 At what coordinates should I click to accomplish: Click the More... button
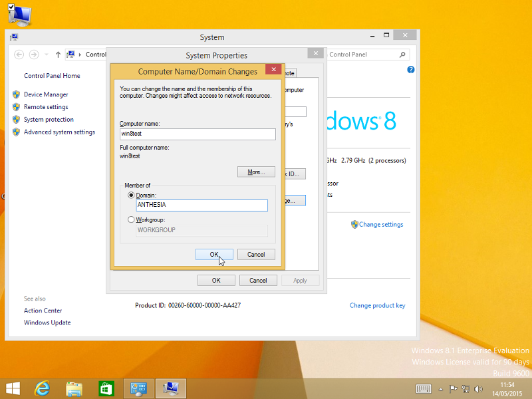click(x=256, y=172)
